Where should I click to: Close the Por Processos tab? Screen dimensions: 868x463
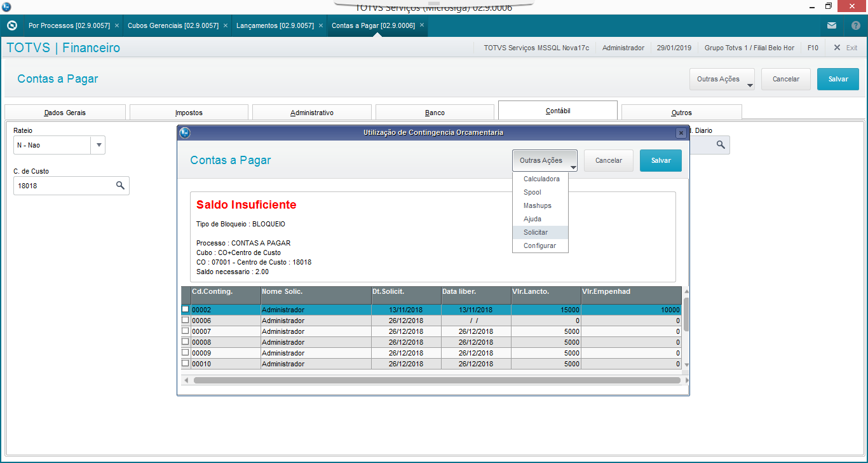117,25
